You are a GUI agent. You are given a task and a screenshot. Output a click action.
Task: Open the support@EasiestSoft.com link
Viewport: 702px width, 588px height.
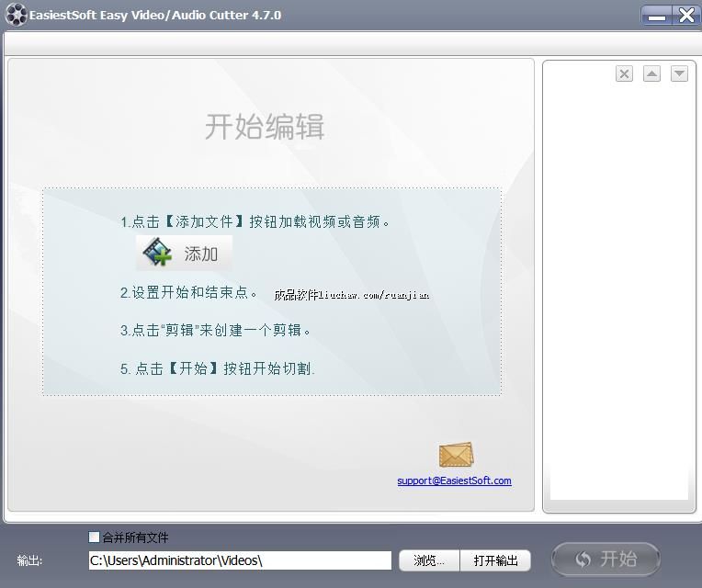(454, 481)
